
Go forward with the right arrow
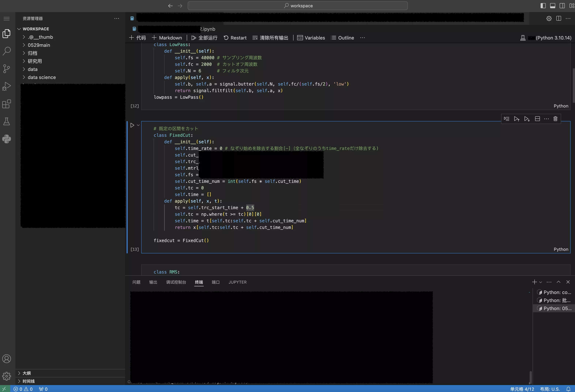(x=180, y=6)
